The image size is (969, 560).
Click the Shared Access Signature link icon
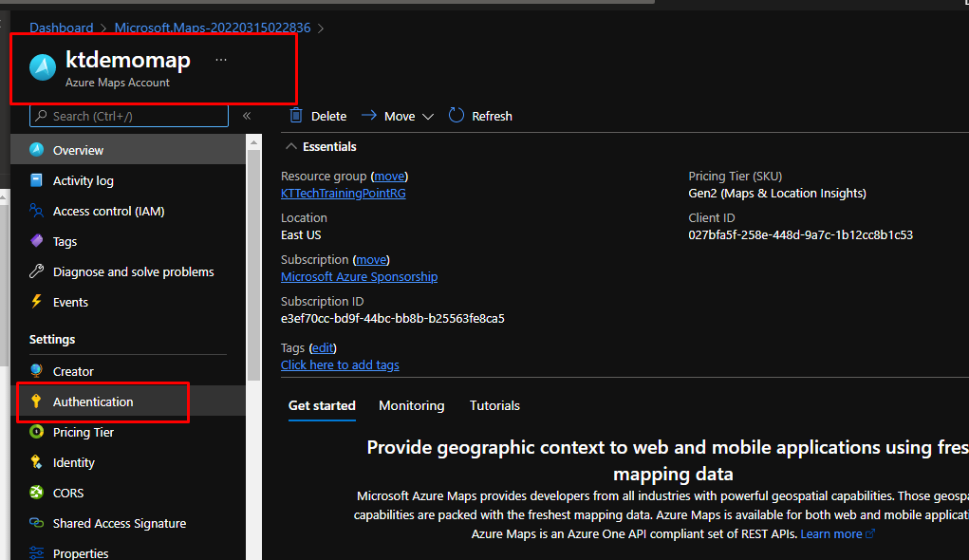pos(36,522)
